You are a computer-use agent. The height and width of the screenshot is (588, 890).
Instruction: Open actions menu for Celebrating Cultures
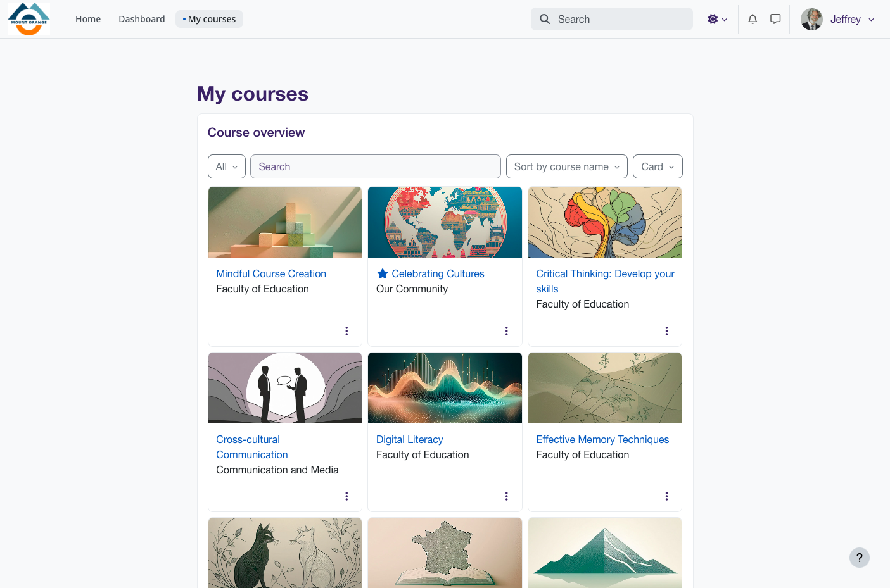[x=507, y=331]
